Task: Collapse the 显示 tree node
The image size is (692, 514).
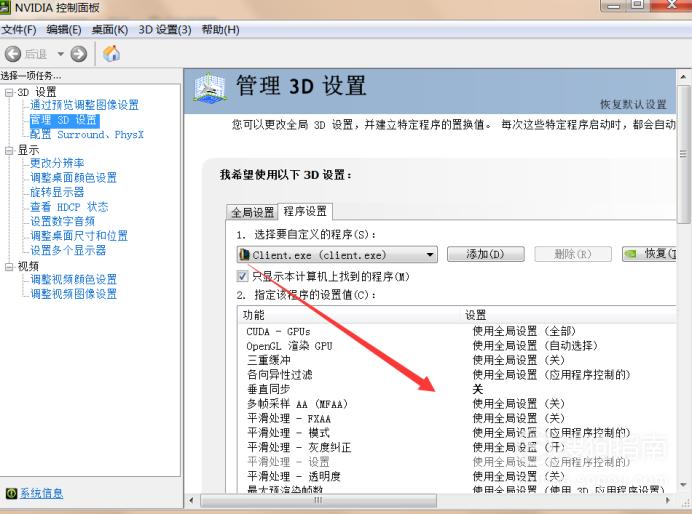Action: 9,150
